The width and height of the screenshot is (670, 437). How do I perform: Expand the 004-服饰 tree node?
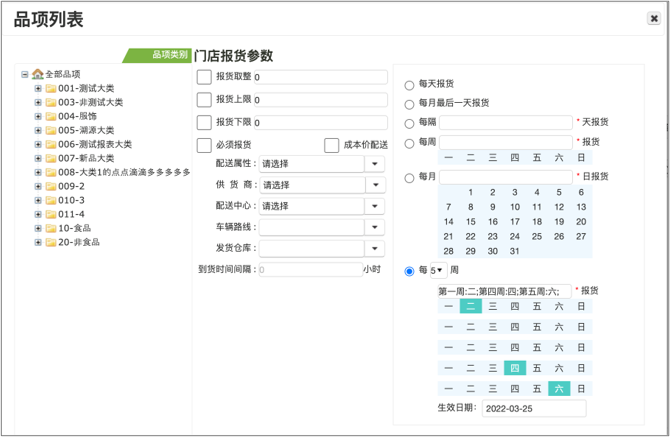[x=38, y=116]
